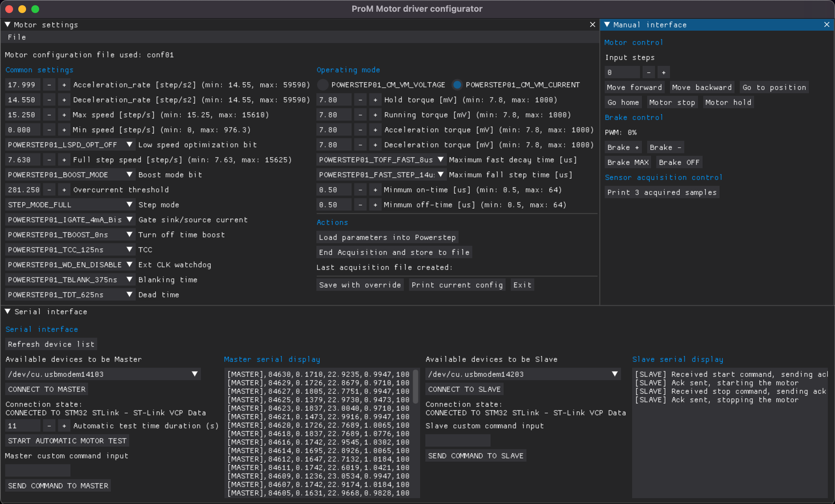Viewport: 835px width, 504px height.
Task: Click End Acquisition and store to file
Action: click(x=394, y=252)
